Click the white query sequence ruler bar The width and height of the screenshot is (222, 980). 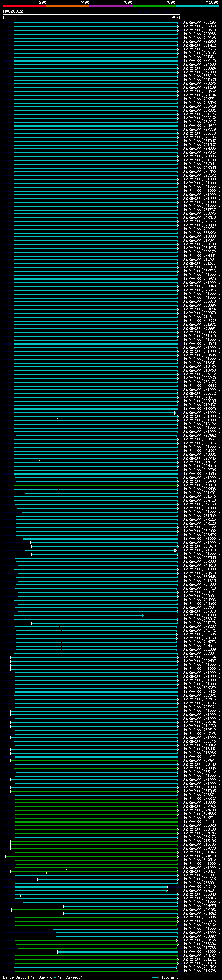pos(91,15)
